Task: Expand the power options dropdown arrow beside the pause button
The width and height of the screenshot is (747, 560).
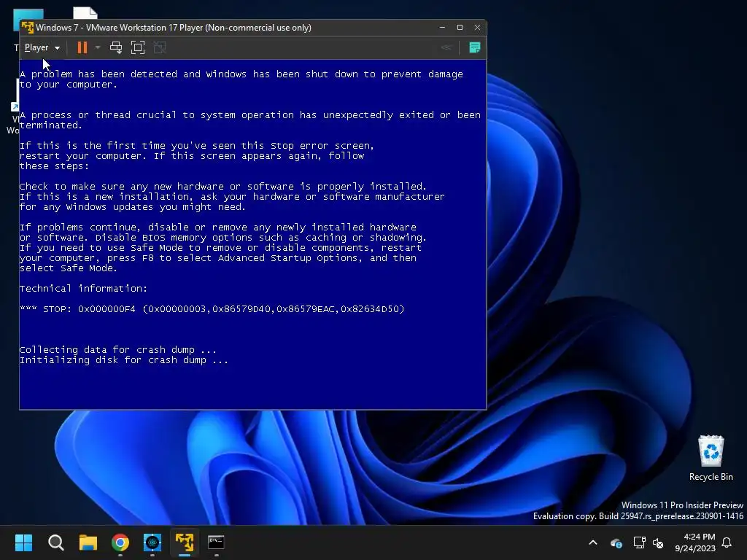Action: 98,47
